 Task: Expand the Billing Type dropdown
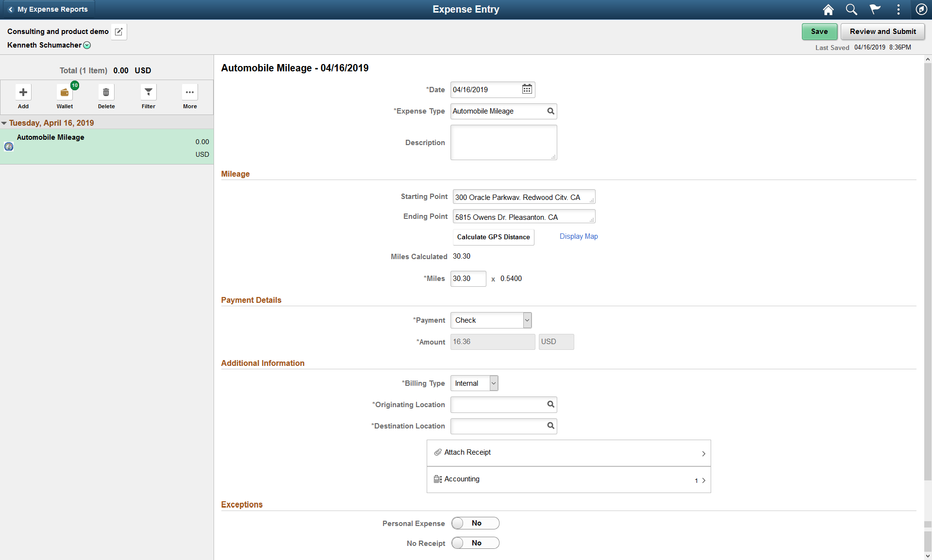point(493,383)
